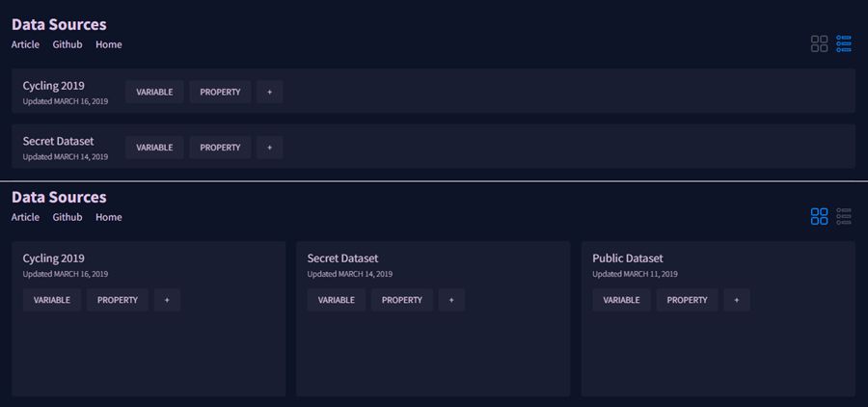Select PROPERTY on the Public Dataset card

tap(687, 300)
